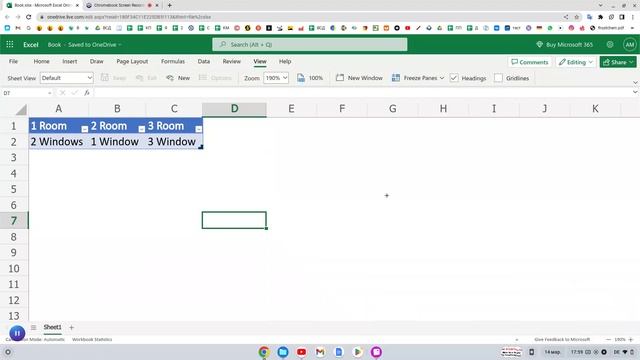
Task: Uncheck the Headings checkbox
Action: click(454, 78)
